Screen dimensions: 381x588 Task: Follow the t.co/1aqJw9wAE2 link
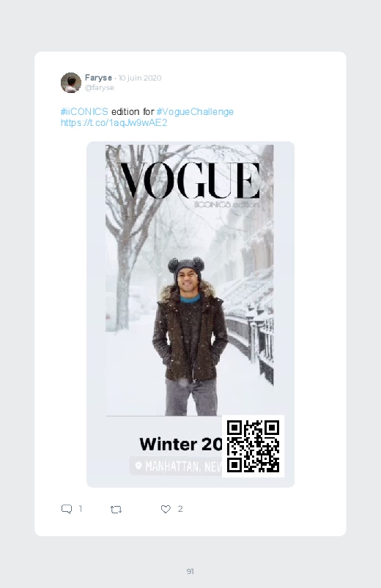click(114, 122)
